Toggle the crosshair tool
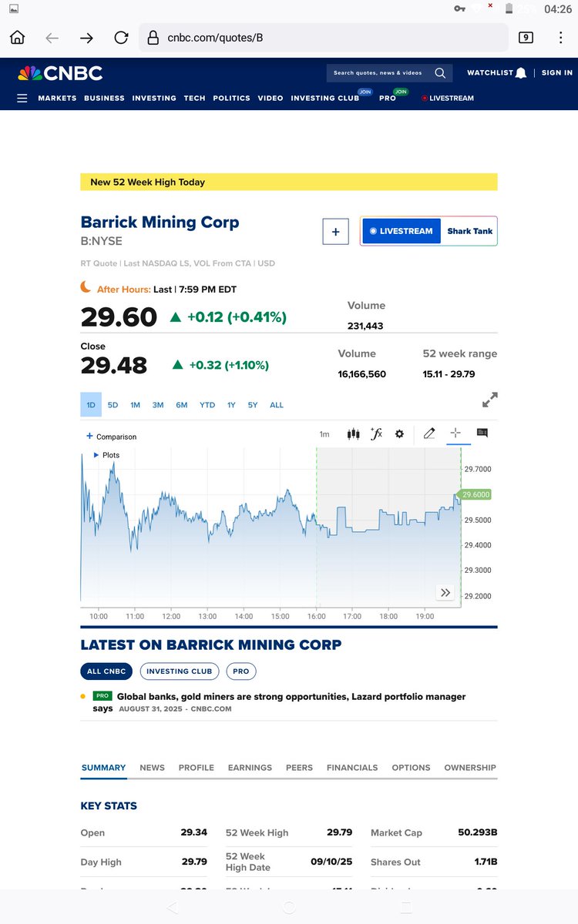578x924 pixels. (x=455, y=434)
